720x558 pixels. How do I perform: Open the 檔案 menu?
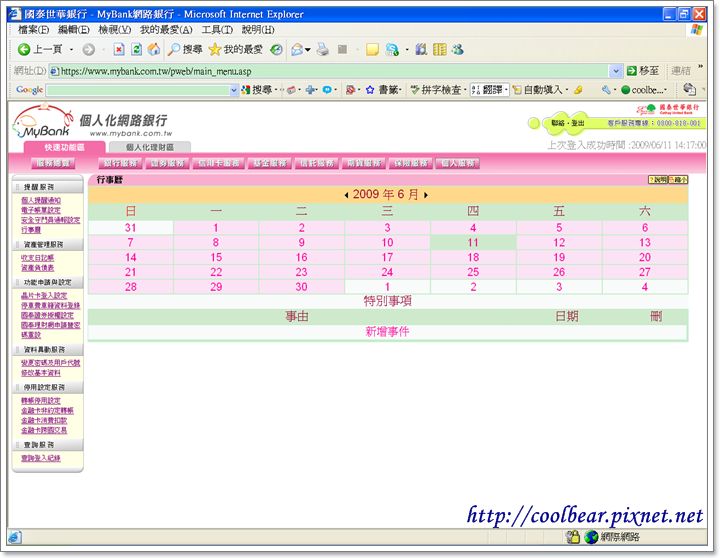(34, 30)
